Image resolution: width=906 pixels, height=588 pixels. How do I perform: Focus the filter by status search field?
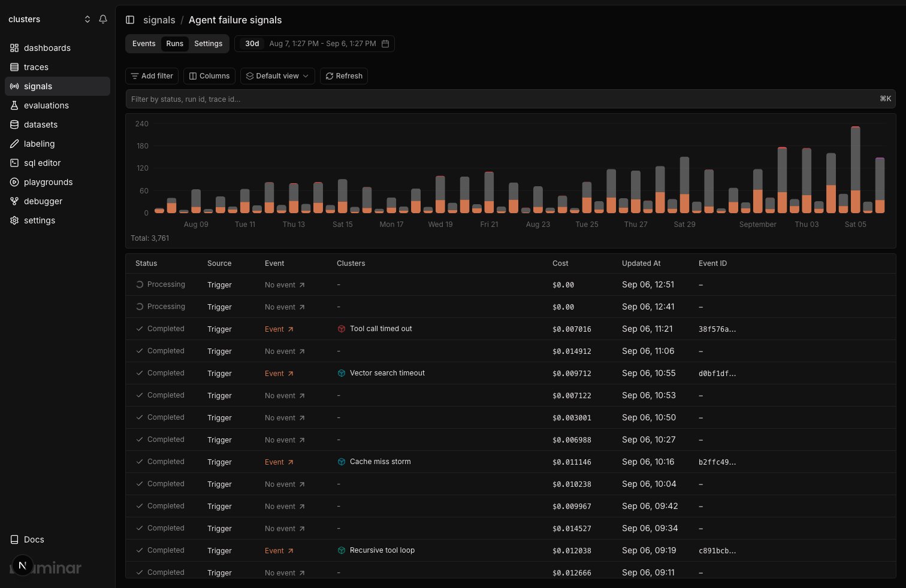point(511,99)
